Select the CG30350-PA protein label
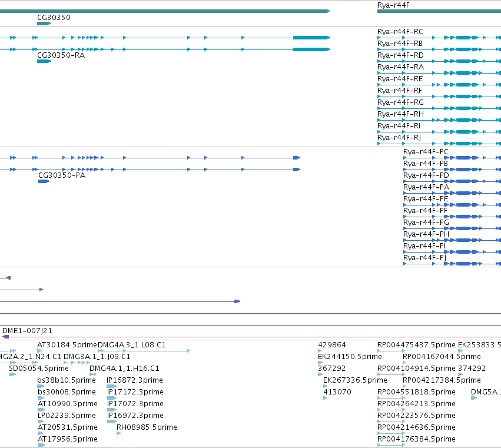The width and height of the screenshot is (501, 448). (x=62, y=175)
